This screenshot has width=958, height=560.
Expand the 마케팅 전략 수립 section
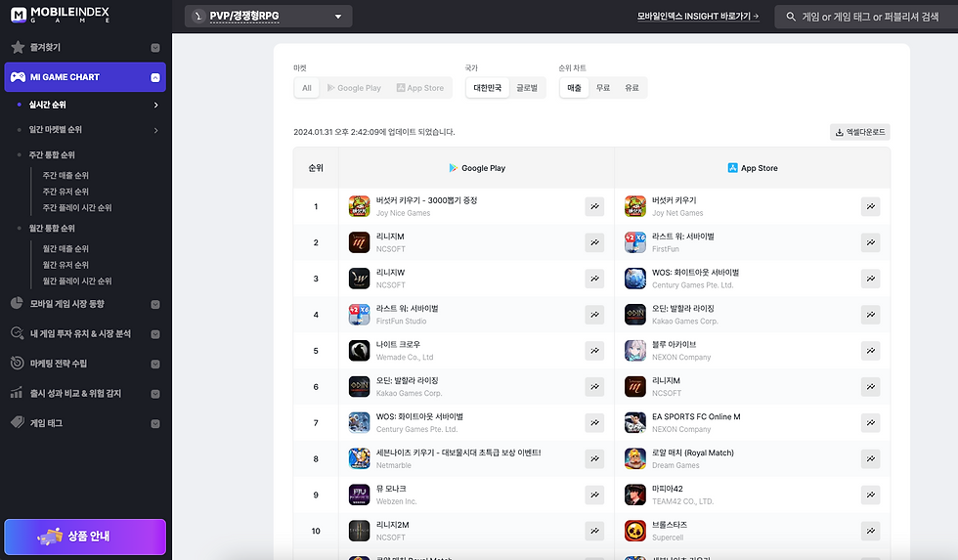point(155,364)
